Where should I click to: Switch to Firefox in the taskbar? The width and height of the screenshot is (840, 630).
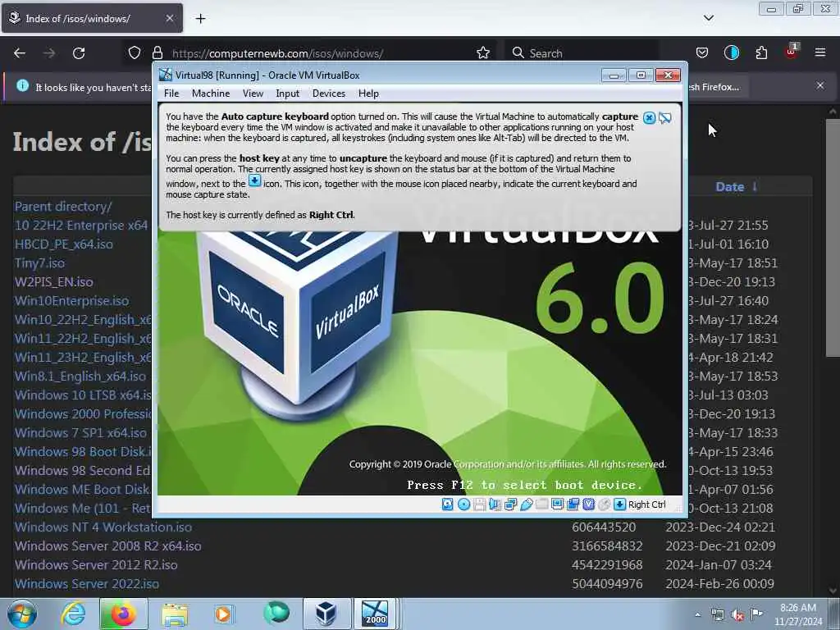123,614
